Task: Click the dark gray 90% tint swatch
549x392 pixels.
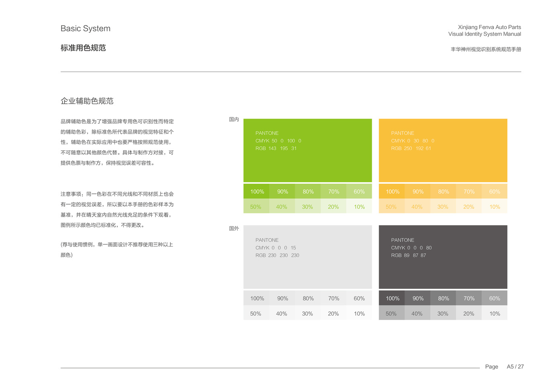Action: coord(418,298)
